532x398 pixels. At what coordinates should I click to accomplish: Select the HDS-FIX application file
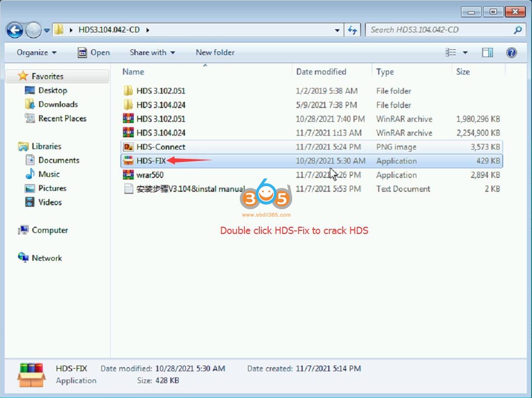pos(311,161)
